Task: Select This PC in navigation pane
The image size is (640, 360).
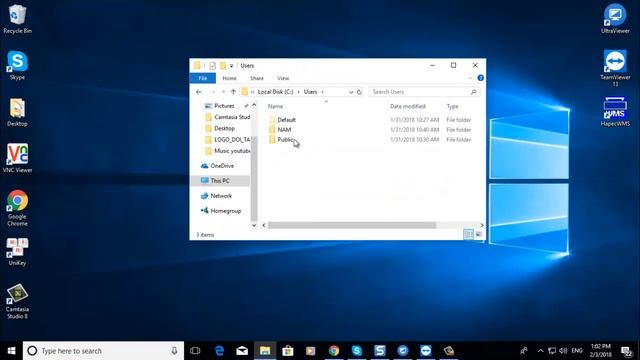Action: pyautogui.click(x=220, y=180)
